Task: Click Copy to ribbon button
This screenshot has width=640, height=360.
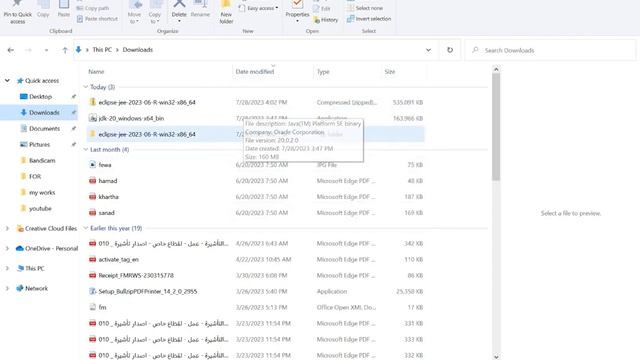Action: 154,11
